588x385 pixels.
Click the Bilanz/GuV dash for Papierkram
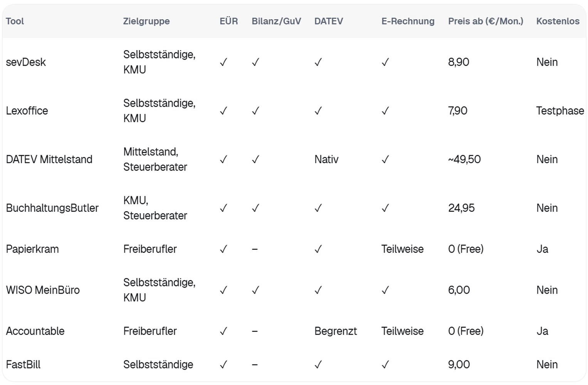[x=255, y=249]
